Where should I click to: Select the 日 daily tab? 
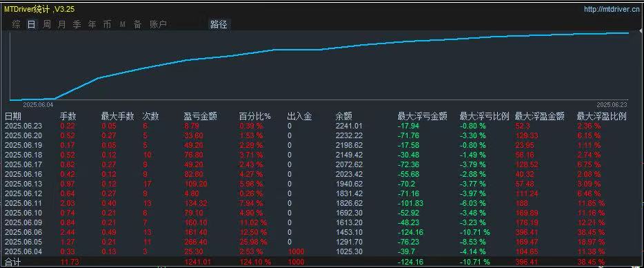[31, 24]
